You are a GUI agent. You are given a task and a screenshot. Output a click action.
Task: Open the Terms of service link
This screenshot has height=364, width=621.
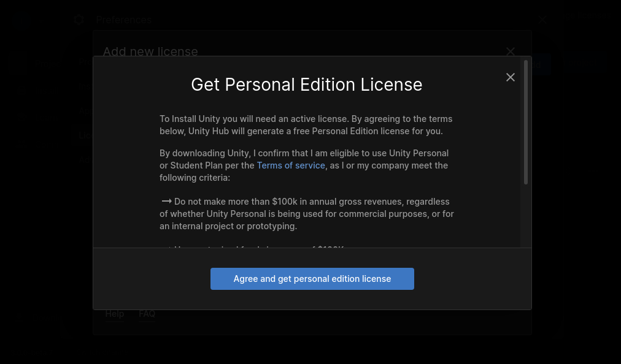(291, 165)
